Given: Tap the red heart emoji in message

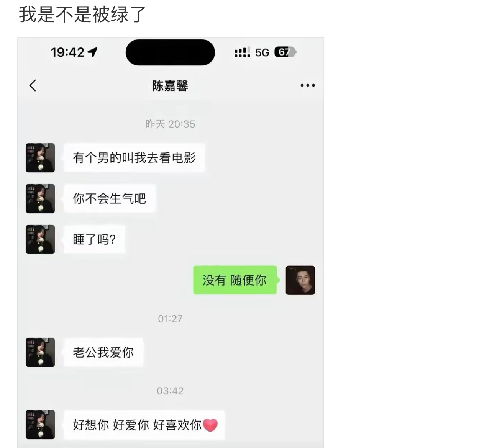Looking at the screenshot, I should (x=210, y=425).
